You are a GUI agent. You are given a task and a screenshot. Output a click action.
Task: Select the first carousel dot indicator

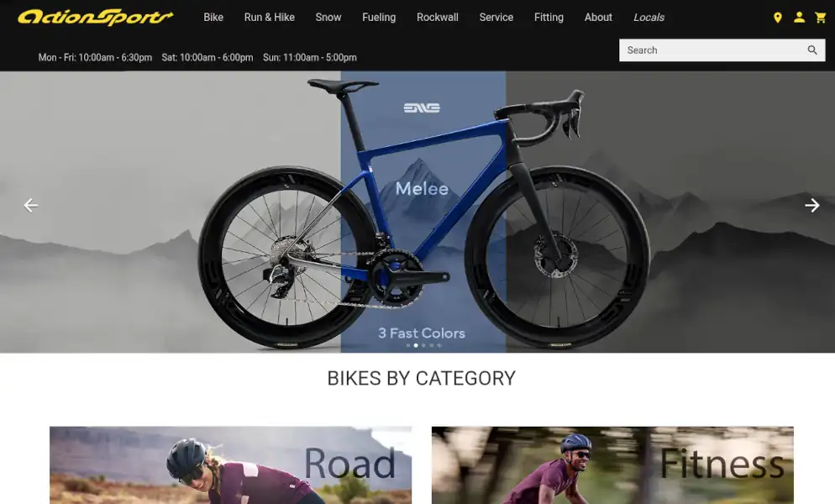[x=408, y=346]
